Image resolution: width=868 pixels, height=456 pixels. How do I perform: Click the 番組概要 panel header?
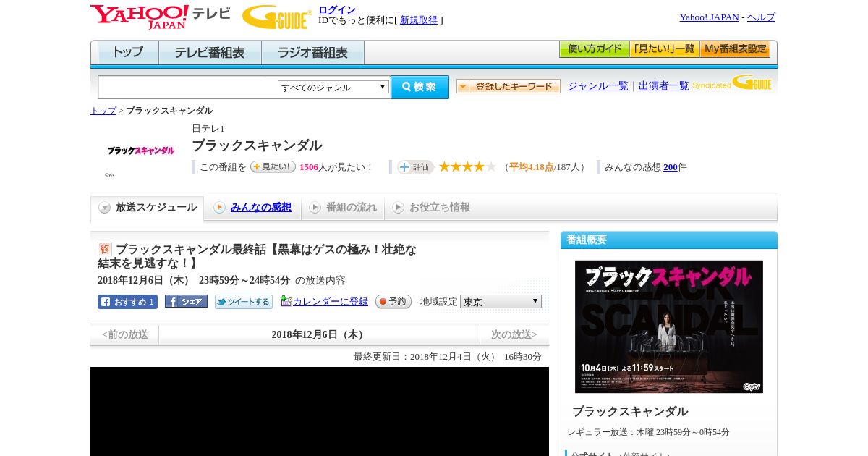coord(669,240)
